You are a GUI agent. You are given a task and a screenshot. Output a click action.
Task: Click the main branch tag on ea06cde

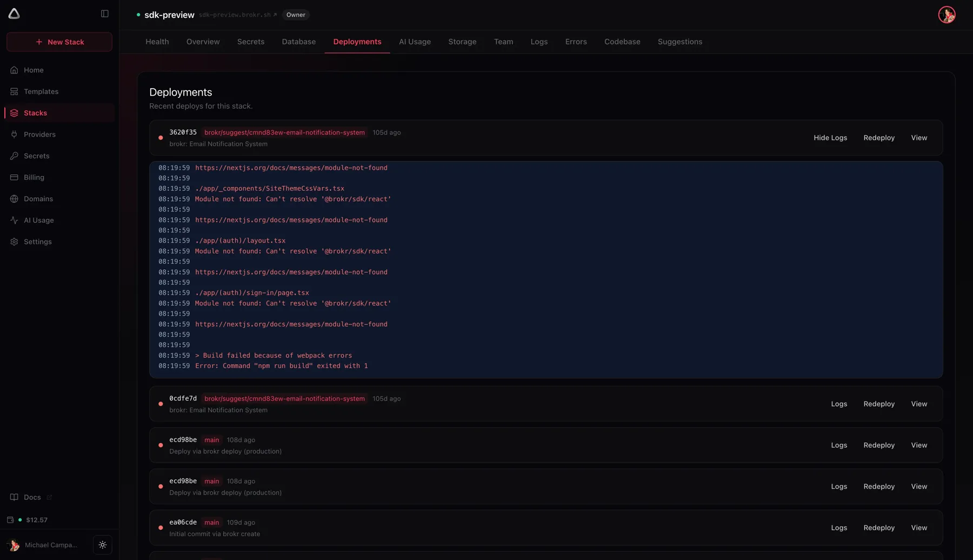point(211,522)
